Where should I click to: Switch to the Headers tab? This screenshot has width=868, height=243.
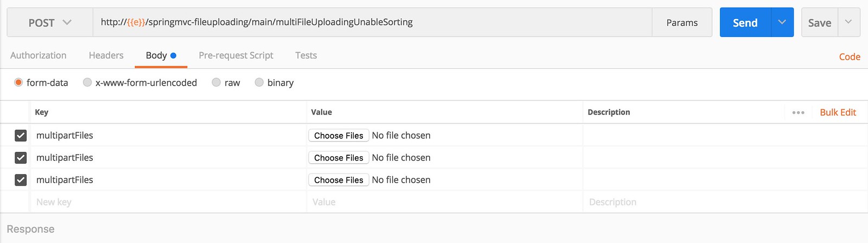point(106,55)
